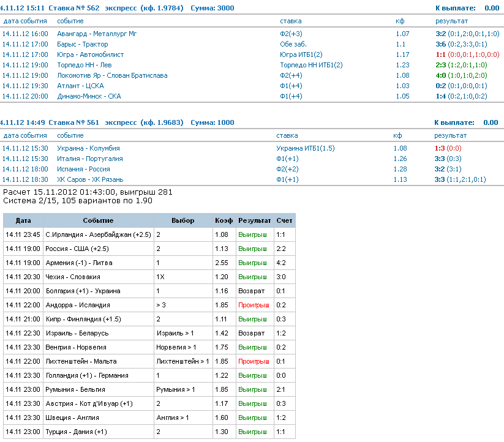Click the 'Швеция - Англия' event cell
The height and width of the screenshot is (442, 504).
tap(99, 418)
